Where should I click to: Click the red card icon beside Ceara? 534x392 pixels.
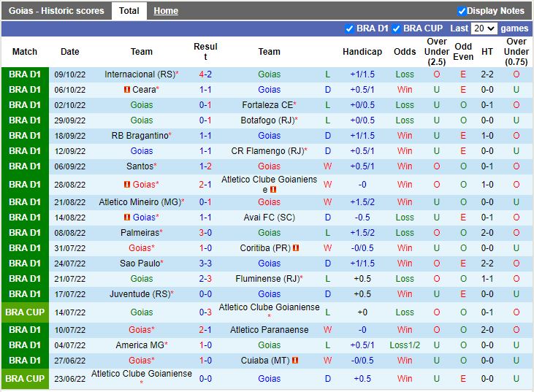click(127, 90)
